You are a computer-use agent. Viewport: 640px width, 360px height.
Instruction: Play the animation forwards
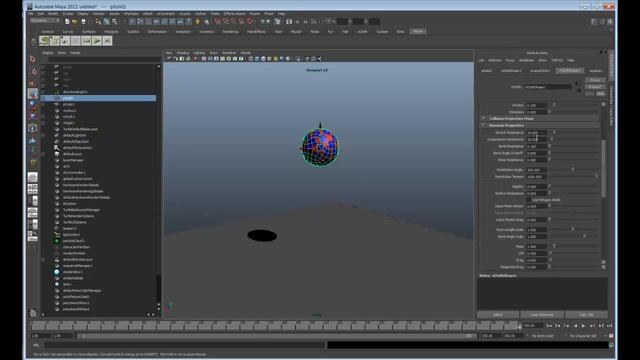(583, 326)
